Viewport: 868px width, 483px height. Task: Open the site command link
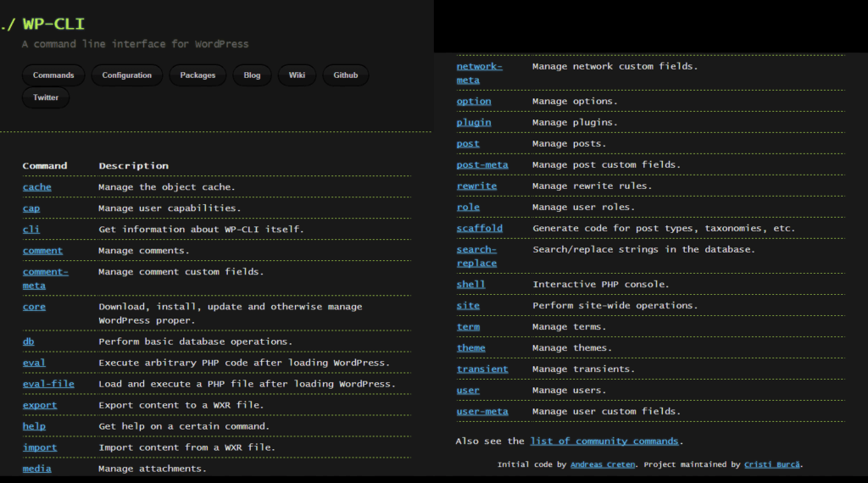coord(468,305)
